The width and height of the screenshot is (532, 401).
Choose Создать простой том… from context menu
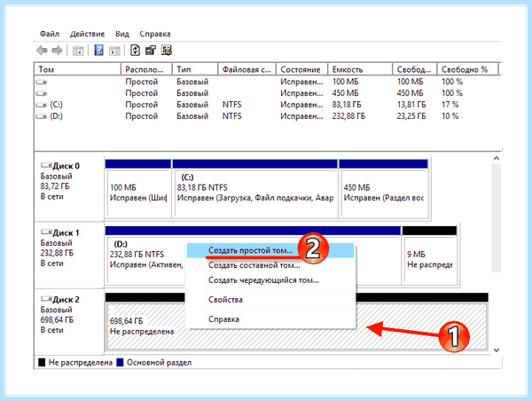[x=270, y=250]
